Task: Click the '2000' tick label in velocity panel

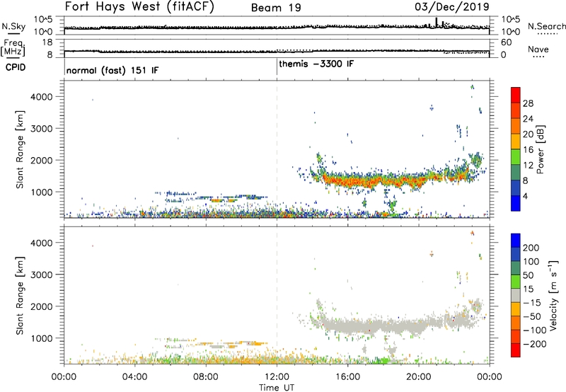Action: pos(42,306)
